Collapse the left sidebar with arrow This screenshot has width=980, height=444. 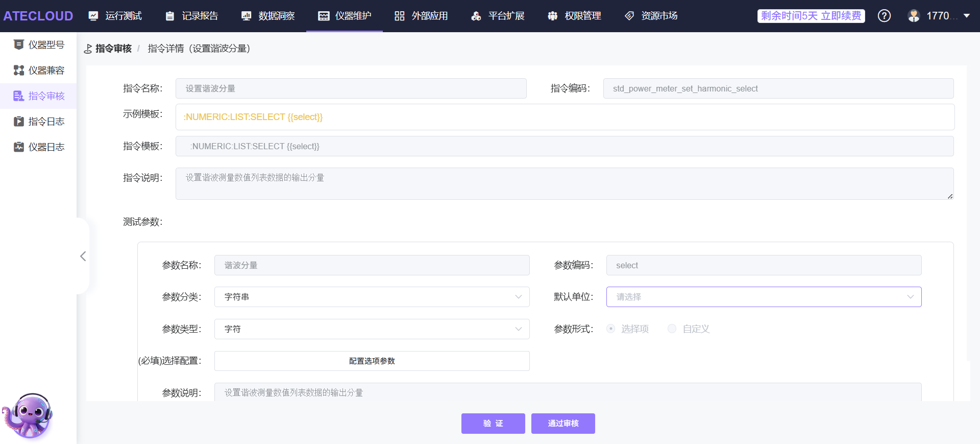coord(83,256)
